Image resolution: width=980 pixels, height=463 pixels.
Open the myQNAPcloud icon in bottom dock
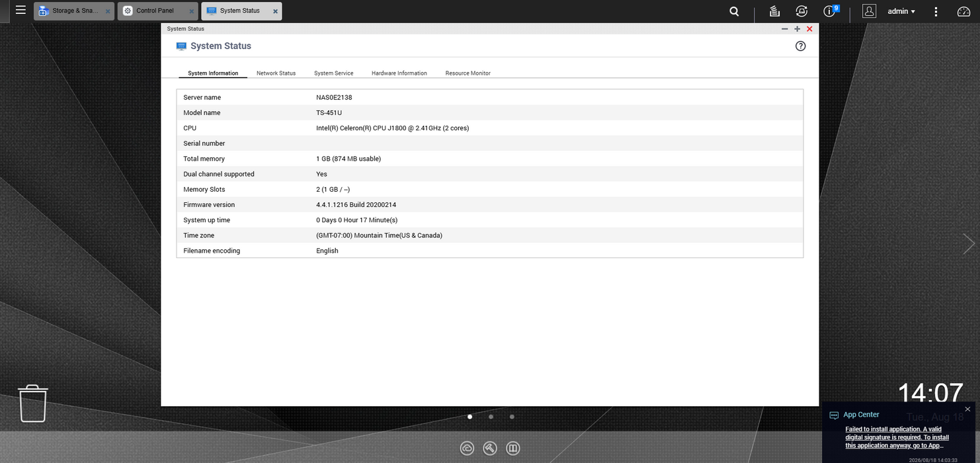467,448
